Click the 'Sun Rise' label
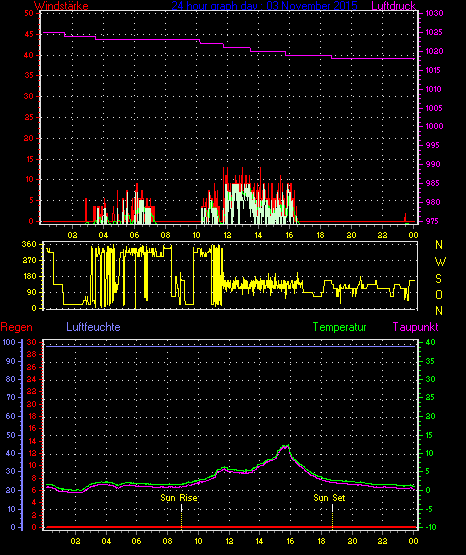The image size is (466, 555). [x=179, y=498]
